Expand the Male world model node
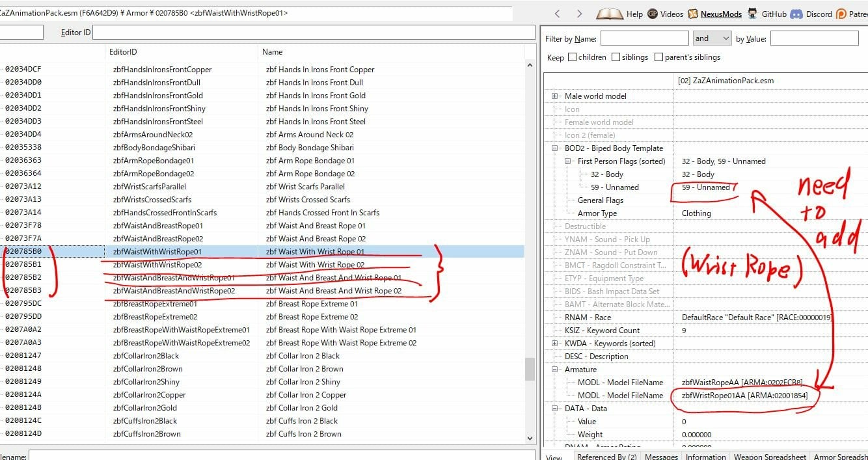 tap(555, 96)
